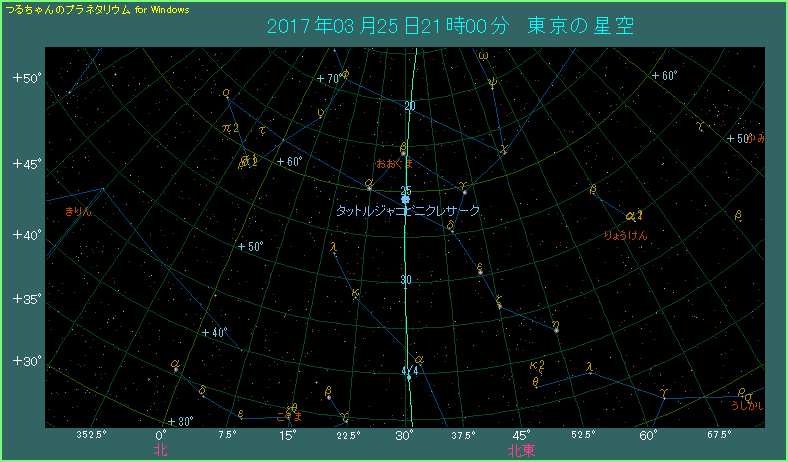Click the star at the きりん constellation vertex
This screenshot has width=788, height=462.
[103, 188]
